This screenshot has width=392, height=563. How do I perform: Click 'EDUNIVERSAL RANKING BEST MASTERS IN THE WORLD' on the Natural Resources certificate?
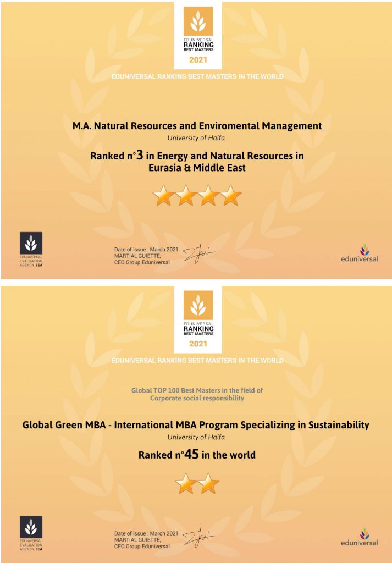[197, 76]
